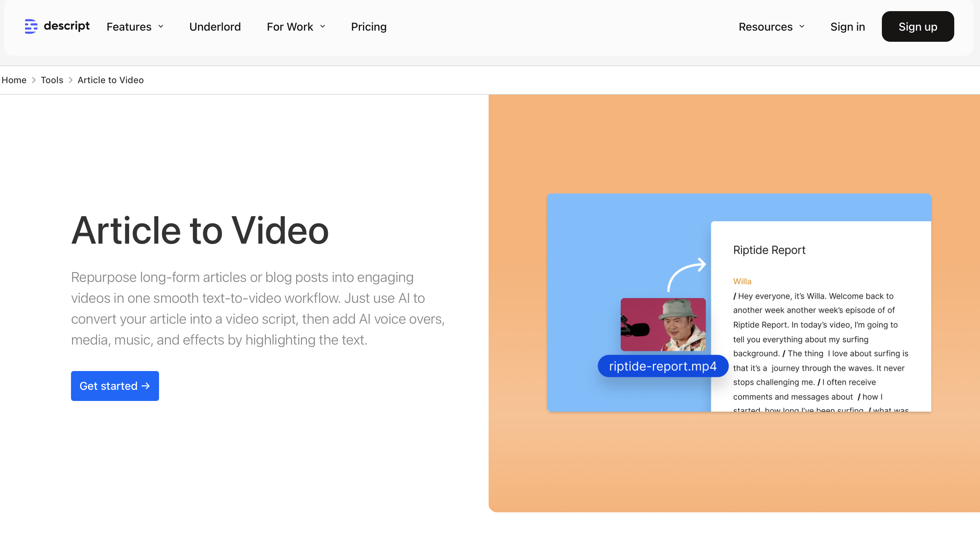Click the Willa speaker label
980x536 pixels.
pyautogui.click(x=742, y=281)
